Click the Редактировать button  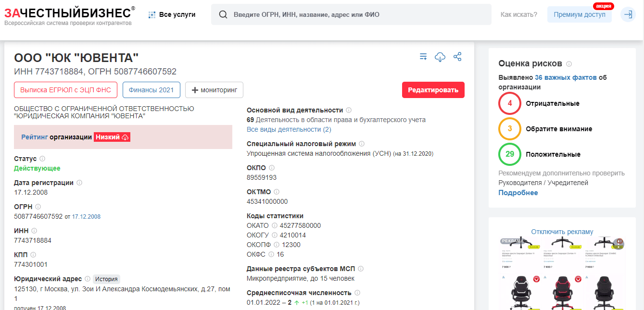433,90
